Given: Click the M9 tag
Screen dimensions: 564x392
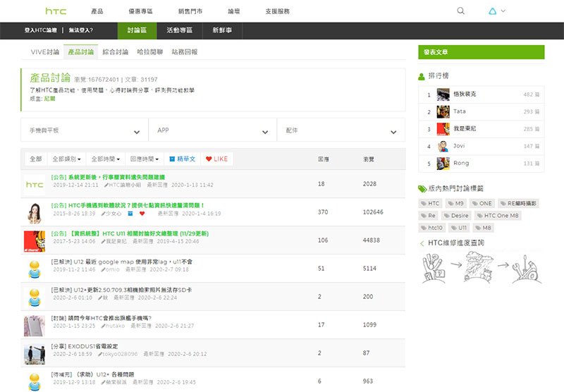Looking at the screenshot, I should coord(456,204).
